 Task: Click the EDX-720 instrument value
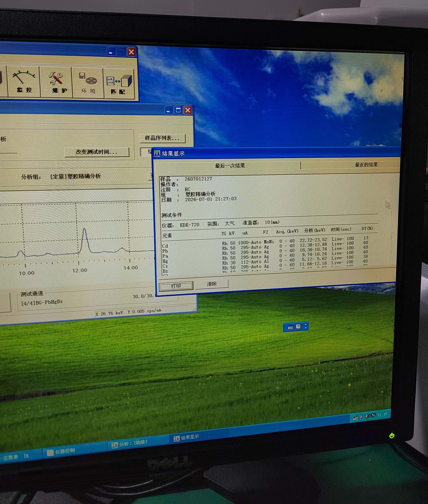coord(189,225)
